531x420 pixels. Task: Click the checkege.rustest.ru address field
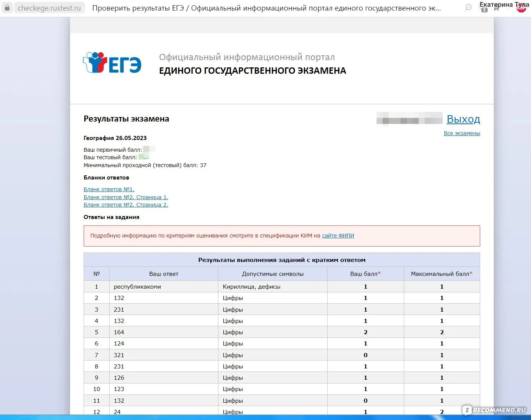point(49,8)
